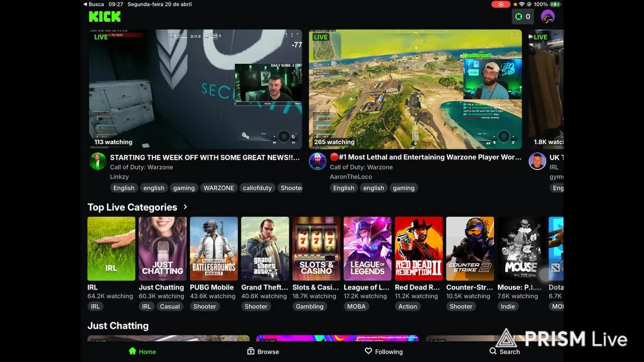This screenshot has width=644, height=362.
Task: Open the UK IRL streamer's avatar
Action: point(537,161)
